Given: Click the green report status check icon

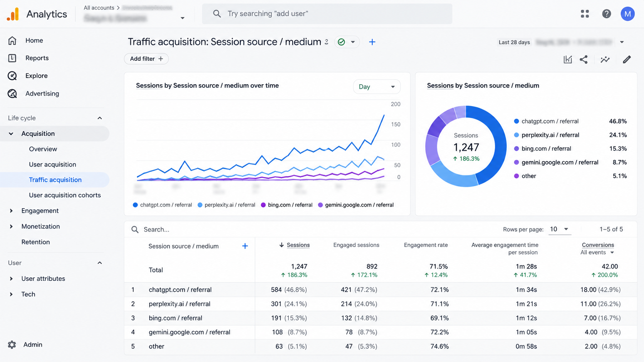Looking at the screenshot, I should [341, 42].
